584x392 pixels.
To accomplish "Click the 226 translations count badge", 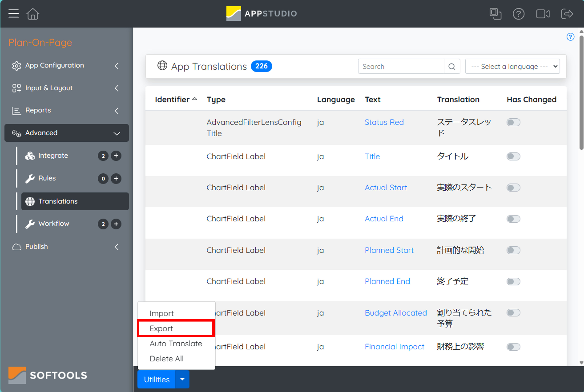I will click(x=261, y=66).
